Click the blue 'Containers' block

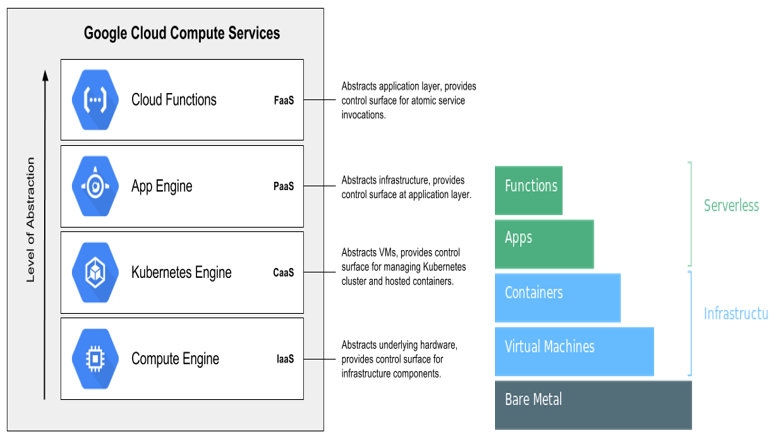tap(558, 298)
